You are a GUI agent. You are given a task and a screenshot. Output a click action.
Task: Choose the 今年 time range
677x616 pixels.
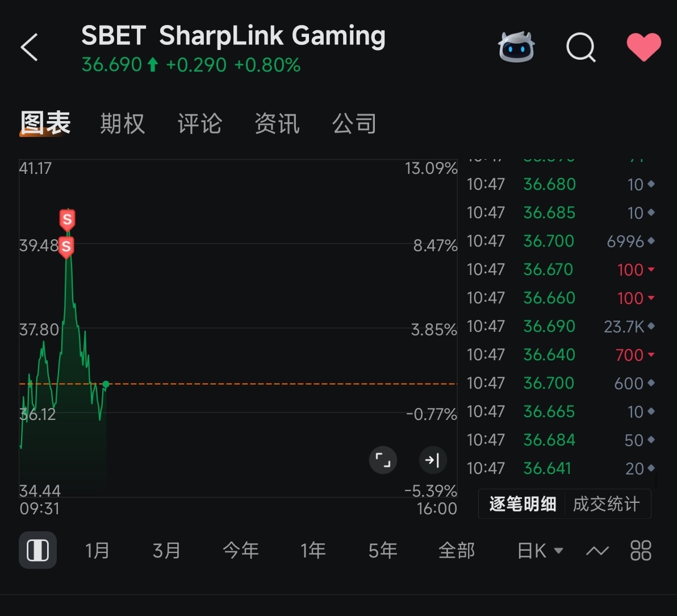tap(241, 551)
